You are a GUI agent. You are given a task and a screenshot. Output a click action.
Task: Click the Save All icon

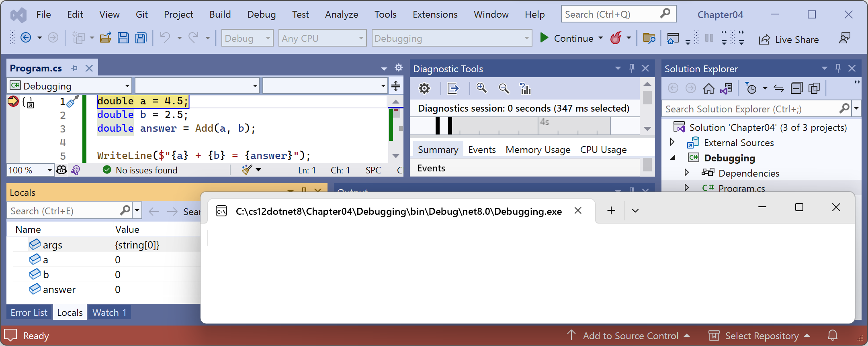tap(141, 38)
